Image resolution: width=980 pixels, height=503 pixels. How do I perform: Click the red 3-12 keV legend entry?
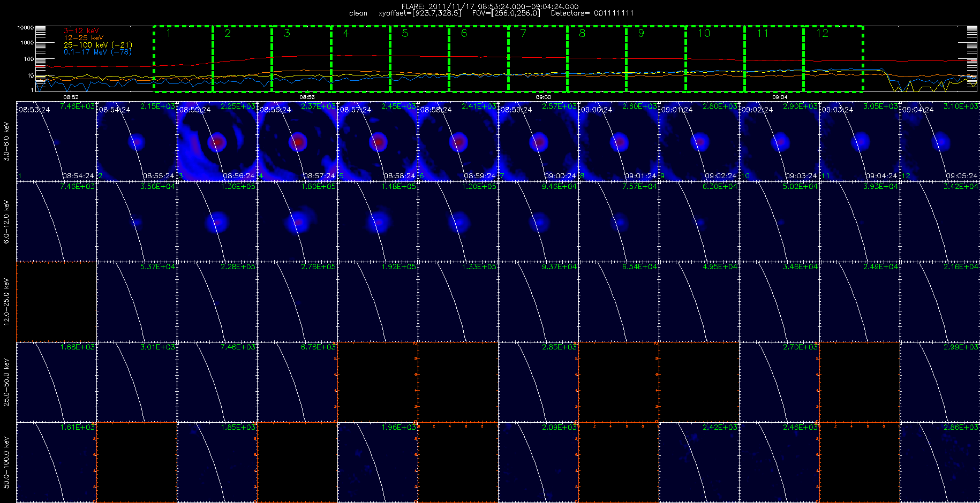[x=81, y=31]
